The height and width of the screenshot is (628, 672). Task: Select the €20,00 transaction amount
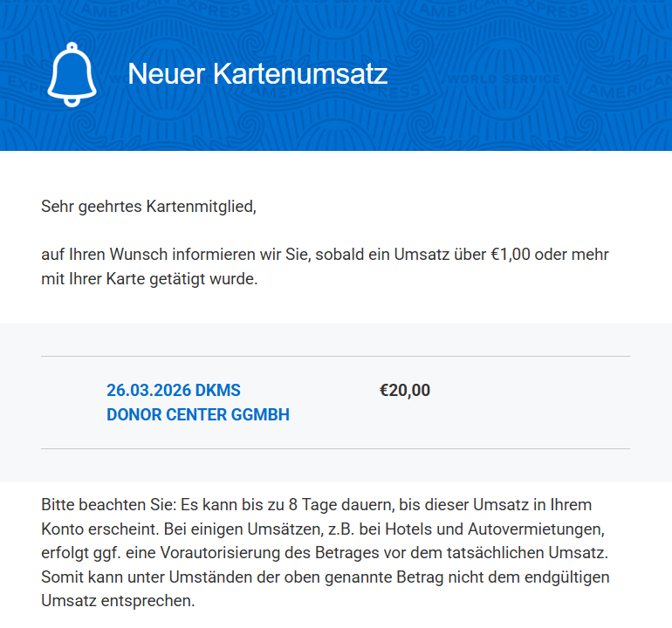pyautogui.click(x=404, y=390)
